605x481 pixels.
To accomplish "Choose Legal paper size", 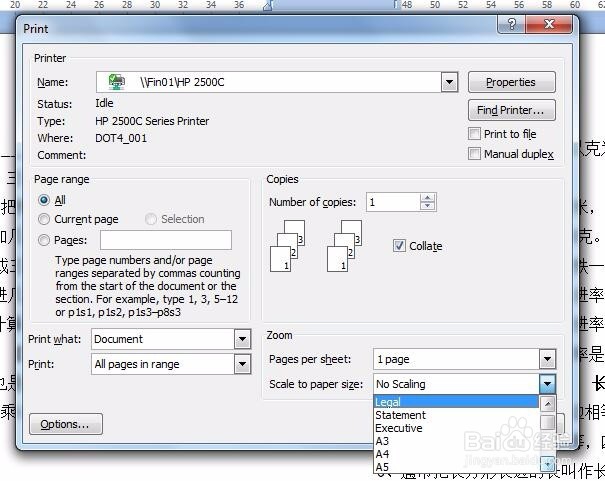I will [456, 402].
